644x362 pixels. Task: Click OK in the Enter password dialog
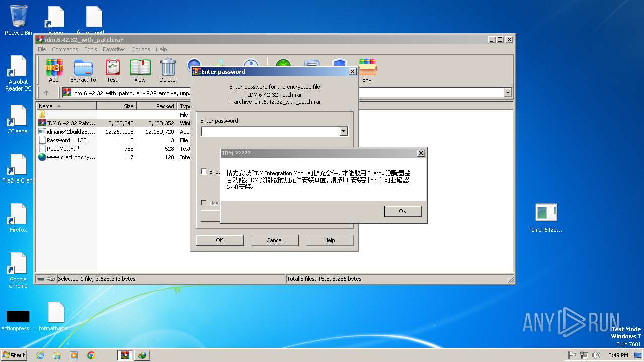click(x=219, y=240)
